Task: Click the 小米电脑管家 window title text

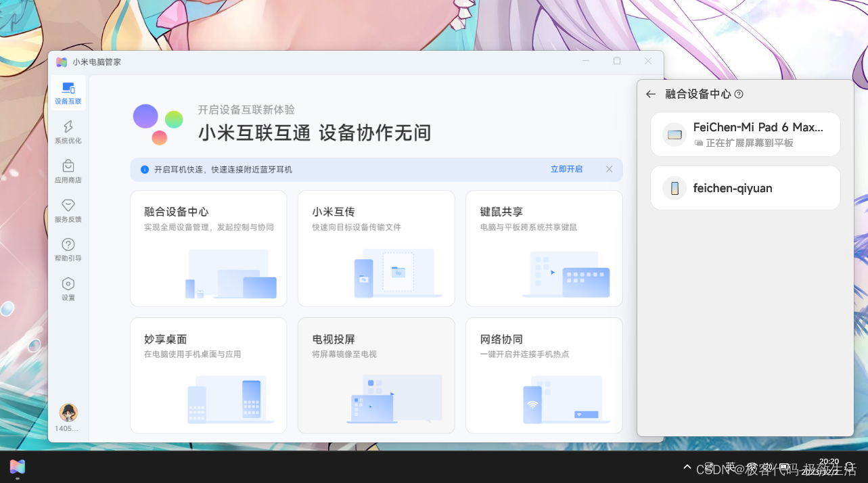Action: pos(97,62)
